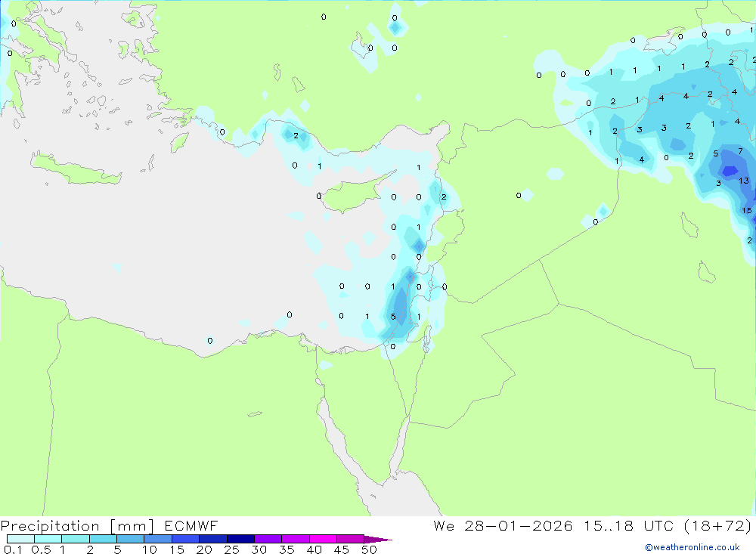Image resolution: width=756 pixels, height=554 pixels.
Task: Click the '15..18 UTC' time label
Action: point(629,526)
